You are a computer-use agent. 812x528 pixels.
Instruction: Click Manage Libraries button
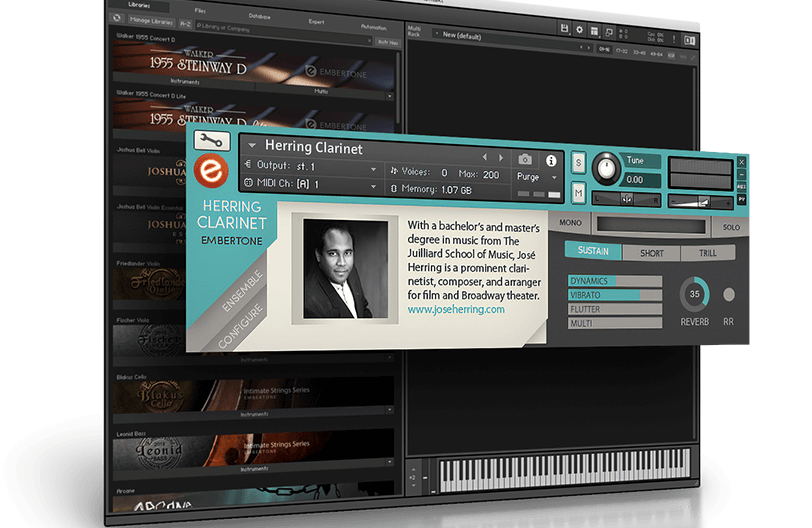tap(151, 21)
